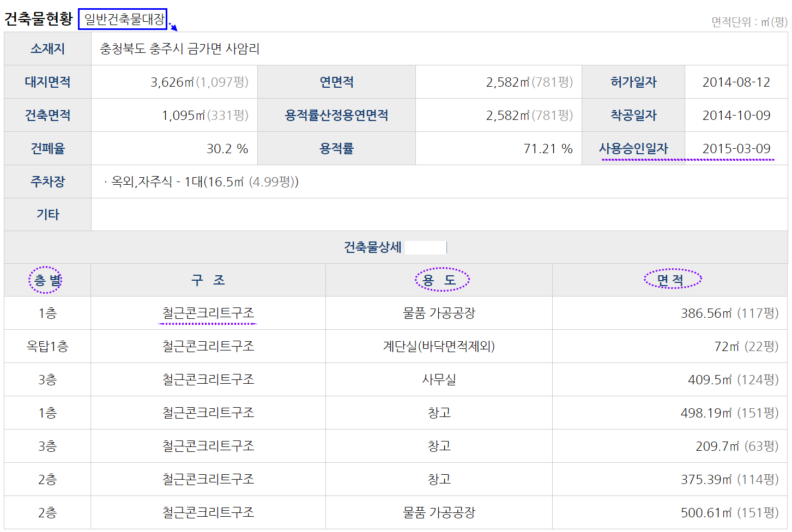Select 철근콘크리트구조 in the 386.56㎡ row
Screen dimensions: 792x532
[x=208, y=313]
